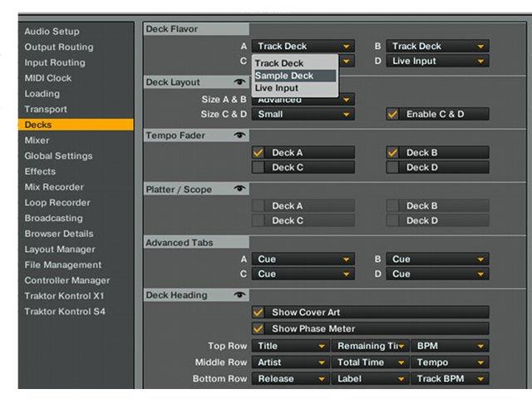
Task: Click the arrow icon on Release dropdown
Action: [322, 379]
